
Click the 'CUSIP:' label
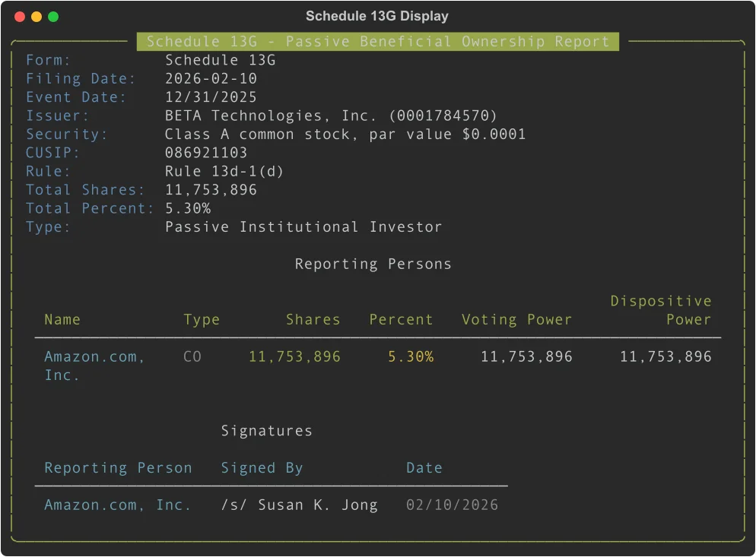point(52,153)
